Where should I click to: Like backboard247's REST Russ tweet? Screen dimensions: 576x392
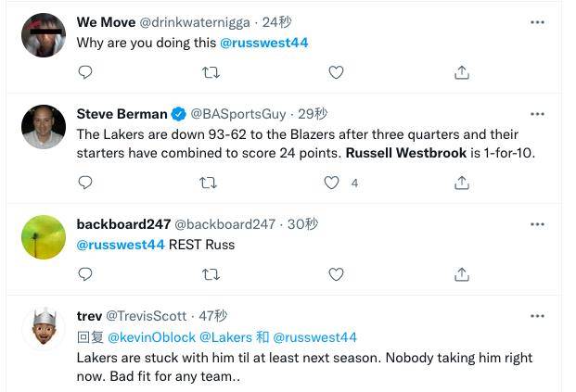pos(337,273)
